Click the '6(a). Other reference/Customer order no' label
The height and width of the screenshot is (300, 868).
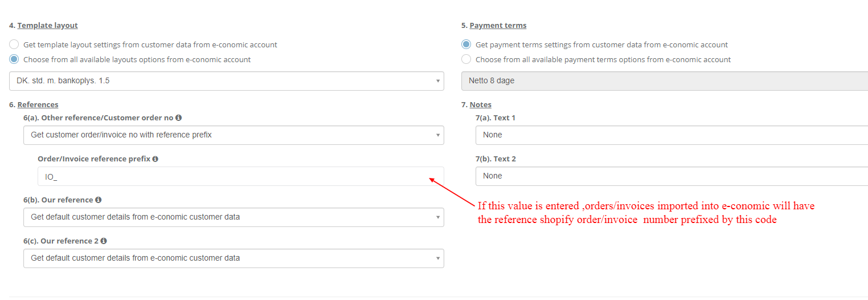99,118
